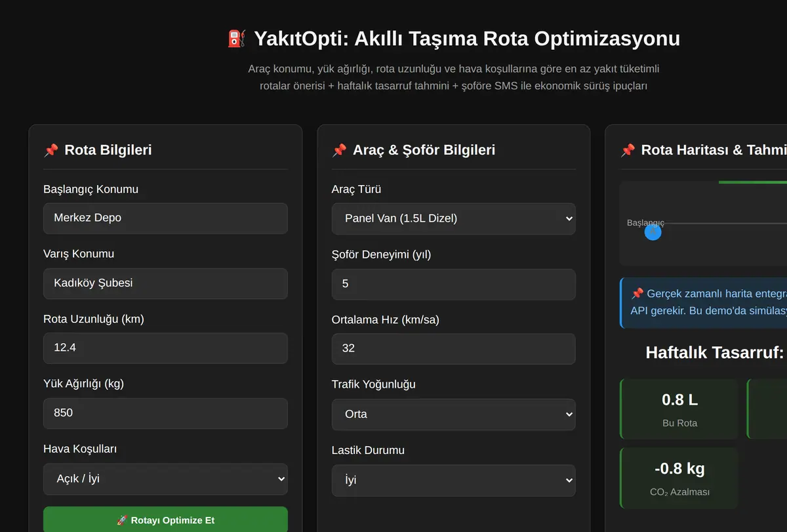Click the green route progress bar on map
This screenshot has width=787, height=532.
point(753,182)
